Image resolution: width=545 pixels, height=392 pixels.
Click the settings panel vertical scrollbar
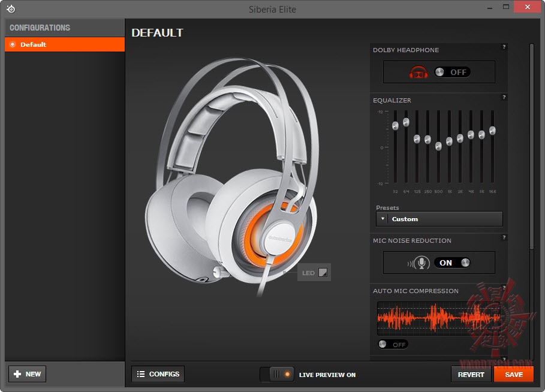[x=531, y=146]
